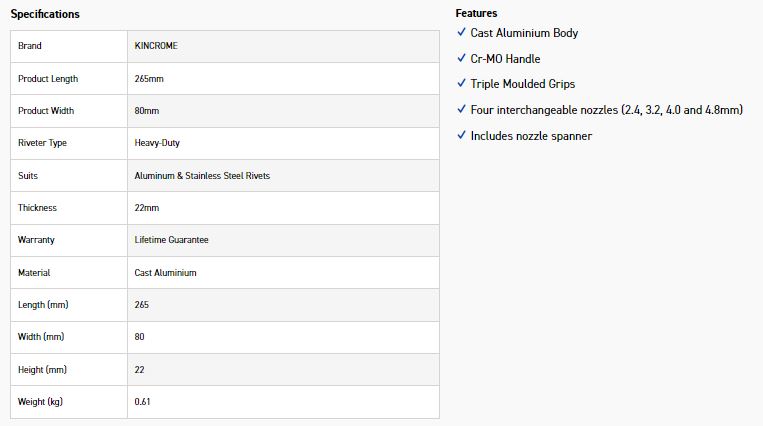The image size is (763, 426).
Task: Click the Product Length row label
Action: point(48,79)
